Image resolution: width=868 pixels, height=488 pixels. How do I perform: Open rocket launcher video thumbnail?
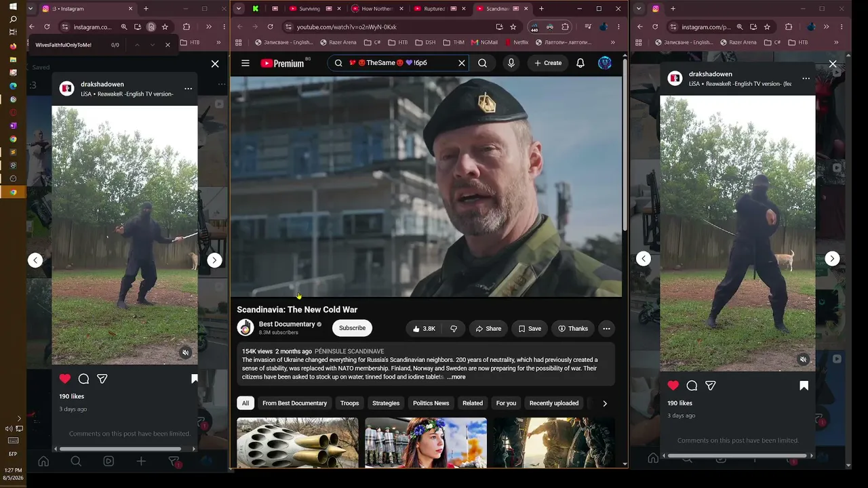tap(298, 443)
